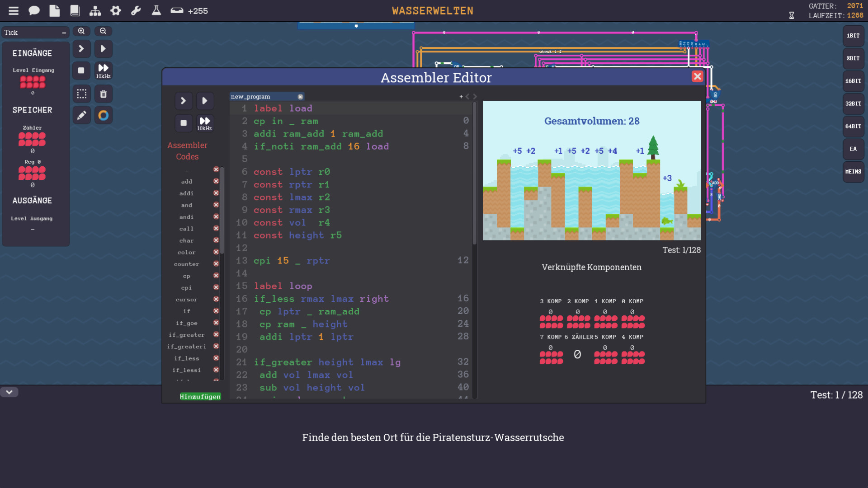Select the pencil wire drawing tool

[x=81, y=116]
